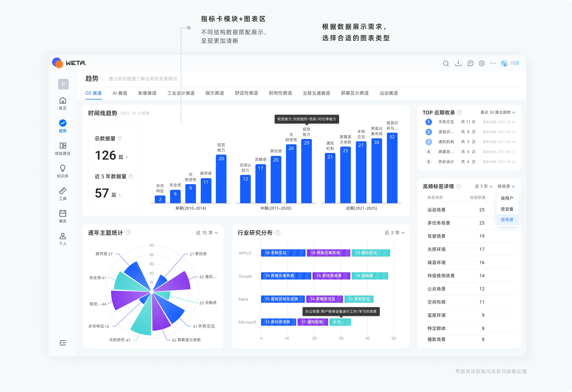Open the chat message icon in header
572x392 pixels.
coord(470,63)
